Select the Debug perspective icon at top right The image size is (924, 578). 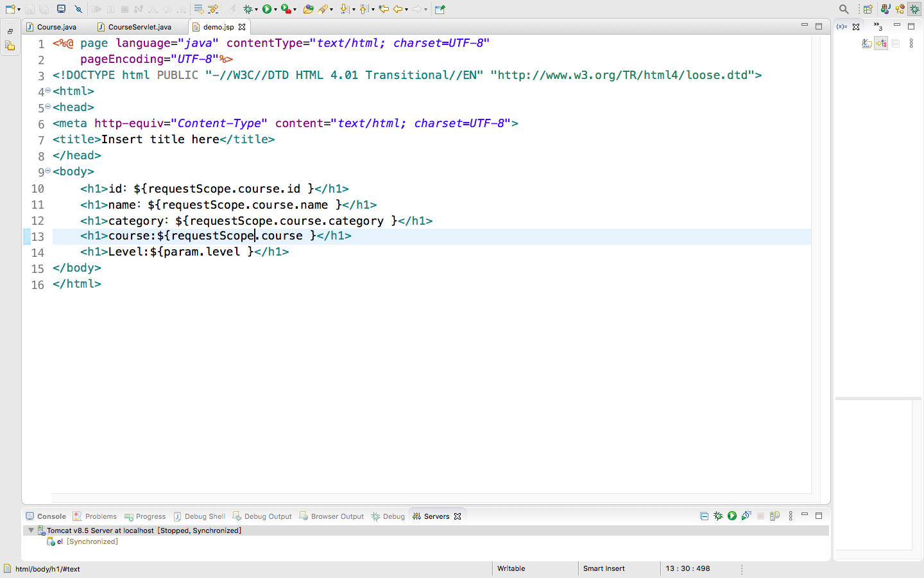[x=914, y=9]
